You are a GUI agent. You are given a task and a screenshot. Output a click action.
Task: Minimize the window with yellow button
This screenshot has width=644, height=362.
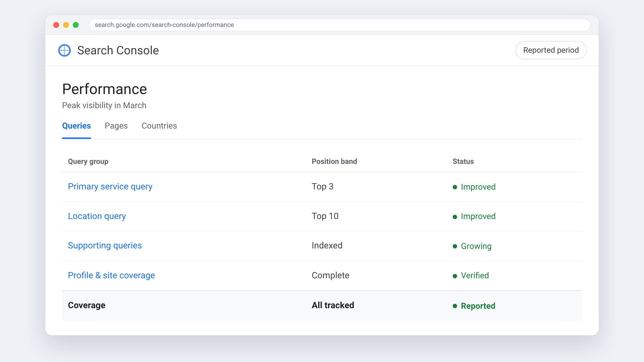(66, 25)
